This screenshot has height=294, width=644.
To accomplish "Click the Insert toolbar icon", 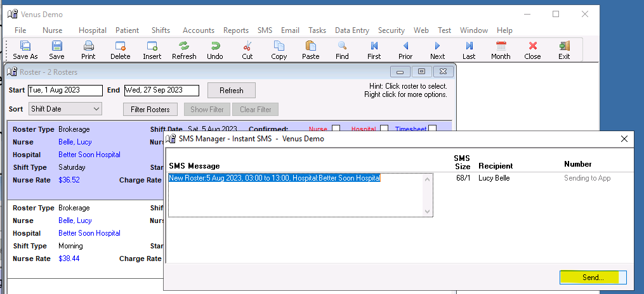I will 152,46.
